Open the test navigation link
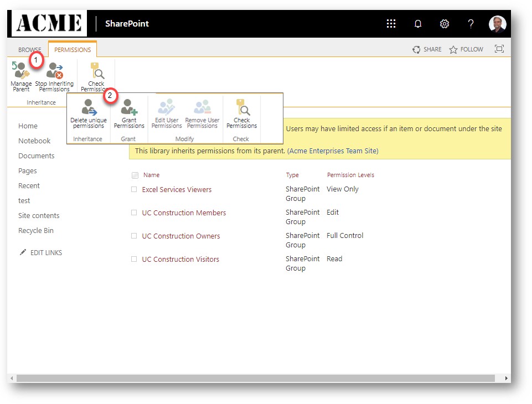 24,200
